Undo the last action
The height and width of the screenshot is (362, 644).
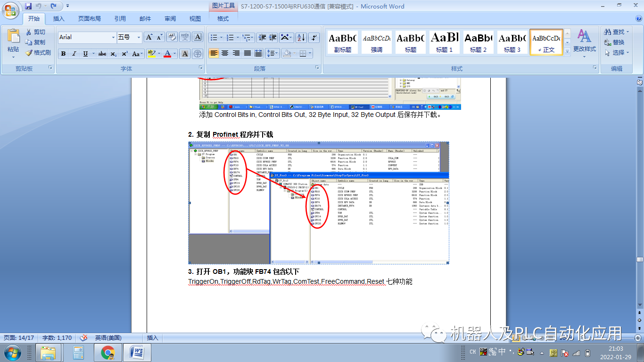pos(39,6)
